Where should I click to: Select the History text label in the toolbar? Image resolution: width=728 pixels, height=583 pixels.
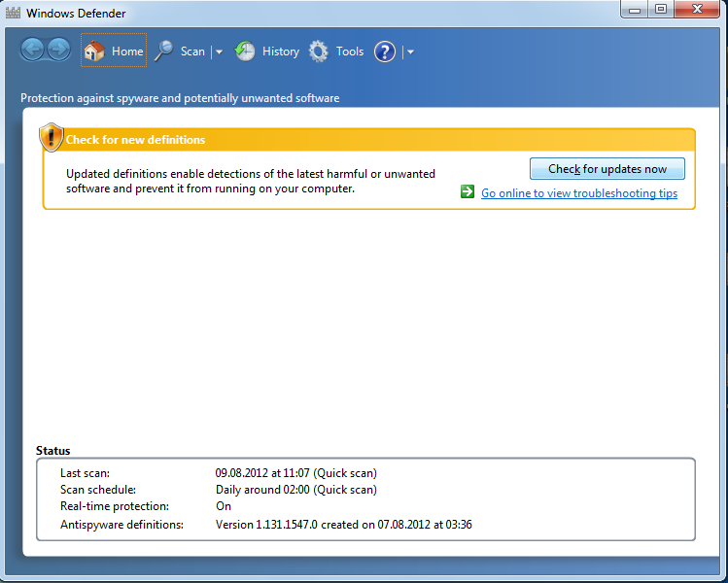point(281,51)
